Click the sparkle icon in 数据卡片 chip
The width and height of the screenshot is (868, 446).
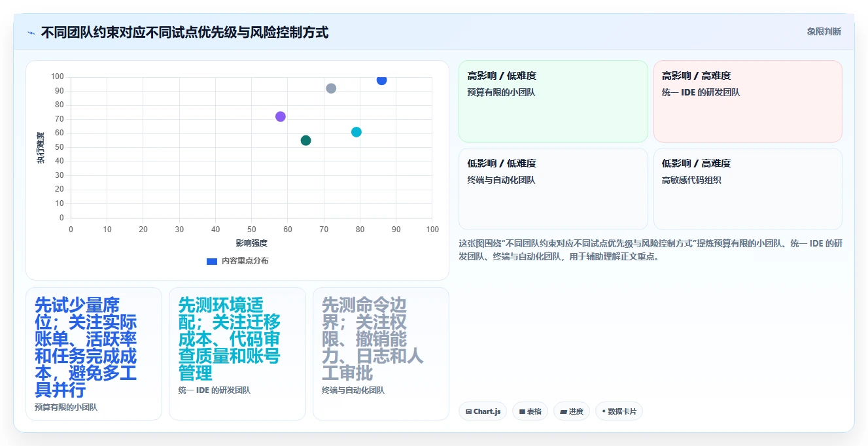click(x=604, y=411)
